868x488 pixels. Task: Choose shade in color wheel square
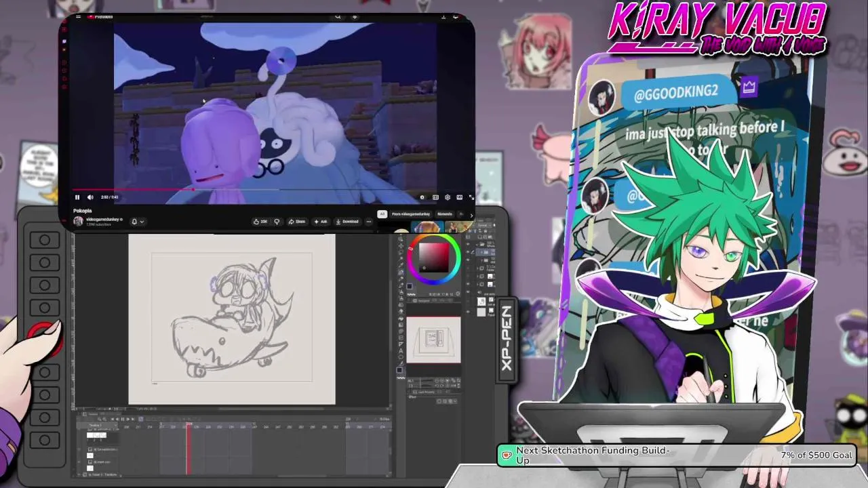(x=434, y=258)
